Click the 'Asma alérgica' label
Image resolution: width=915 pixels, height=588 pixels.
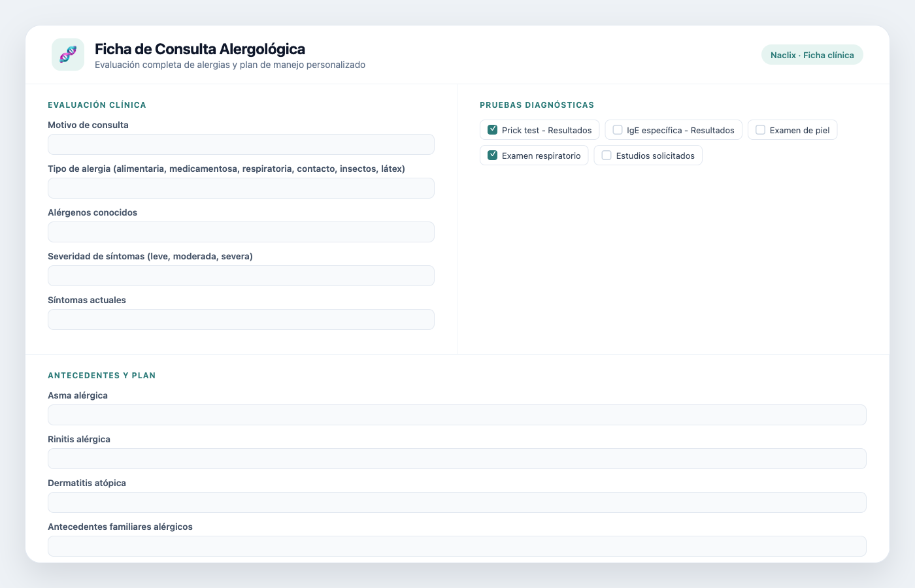[78, 395]
